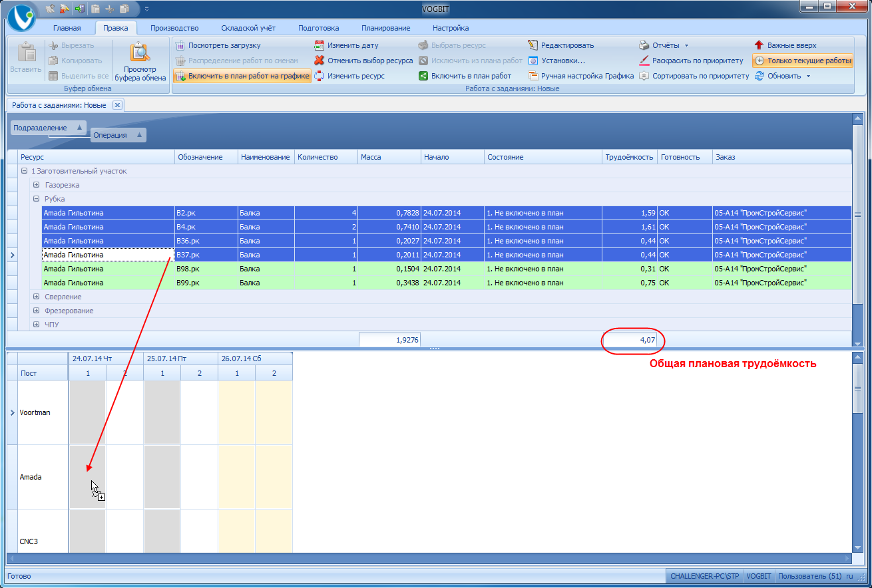
Task: Click the schedule horizontal scrollbar
Action: pyautogui.click(x=429, y=559)
